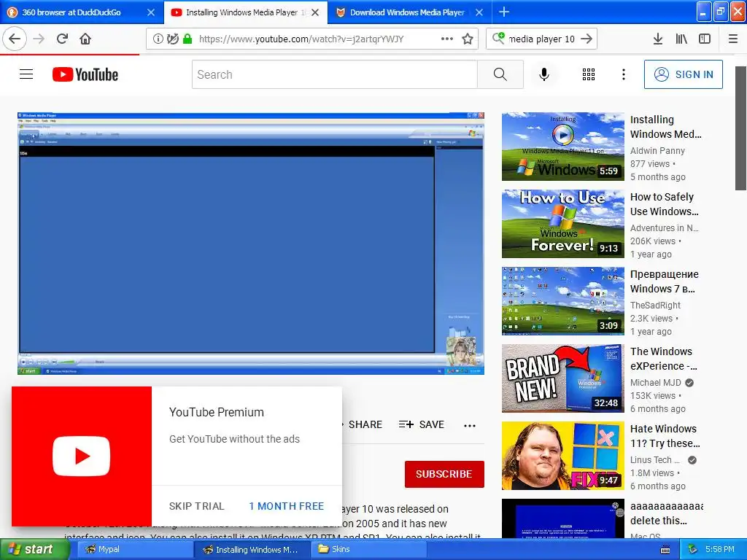Viewport: 747px width, 560px height.
Task: Open the Windows start menu
Action: pos(35,549)
